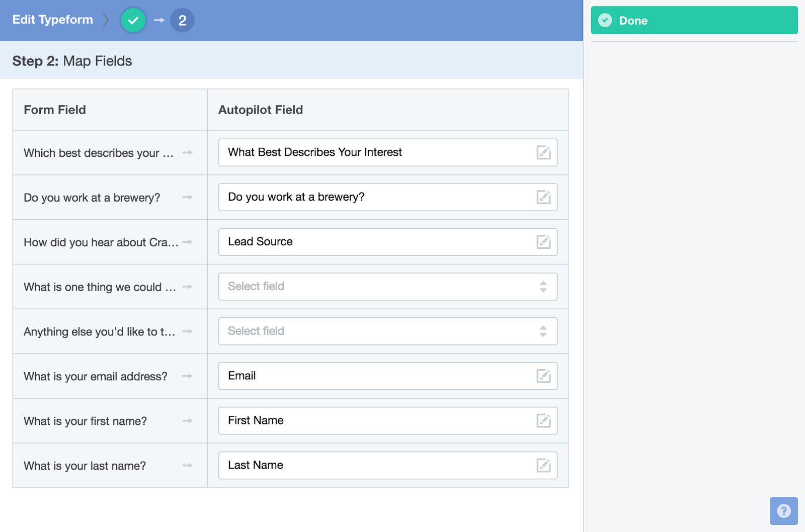Viewport: 805px width, 532px height.
Task: Click the arrow next to 'Anything else you'd like to t…'
Action: 188,331
